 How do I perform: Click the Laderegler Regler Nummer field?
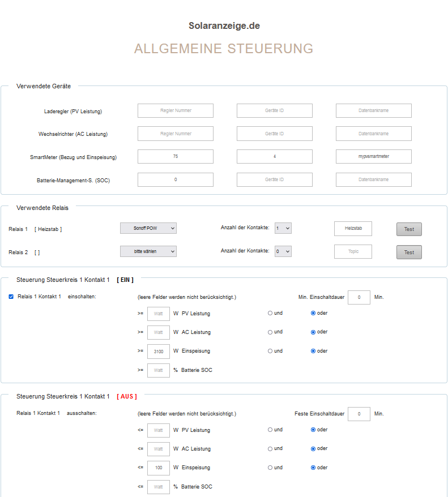(x=176, y=111)
